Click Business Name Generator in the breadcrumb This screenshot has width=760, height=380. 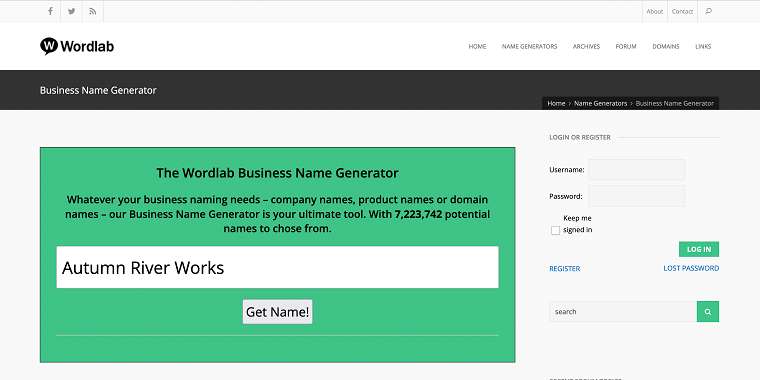pos(675,103)
